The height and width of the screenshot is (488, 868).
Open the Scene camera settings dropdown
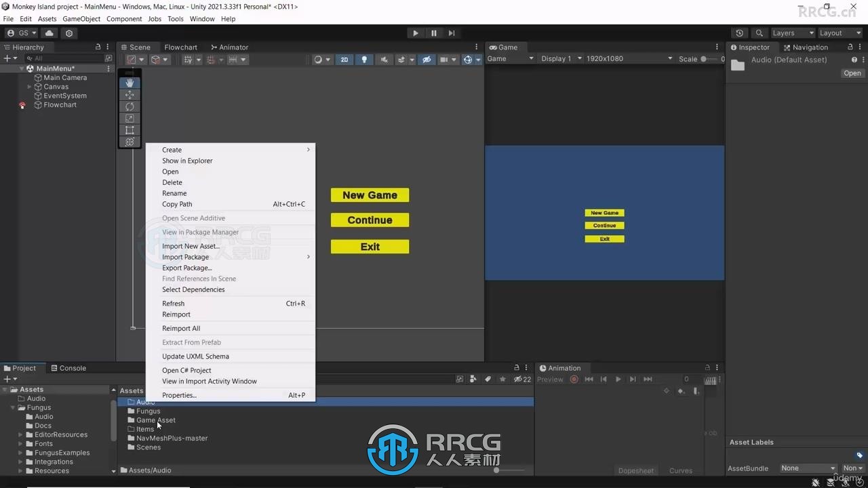448,60
